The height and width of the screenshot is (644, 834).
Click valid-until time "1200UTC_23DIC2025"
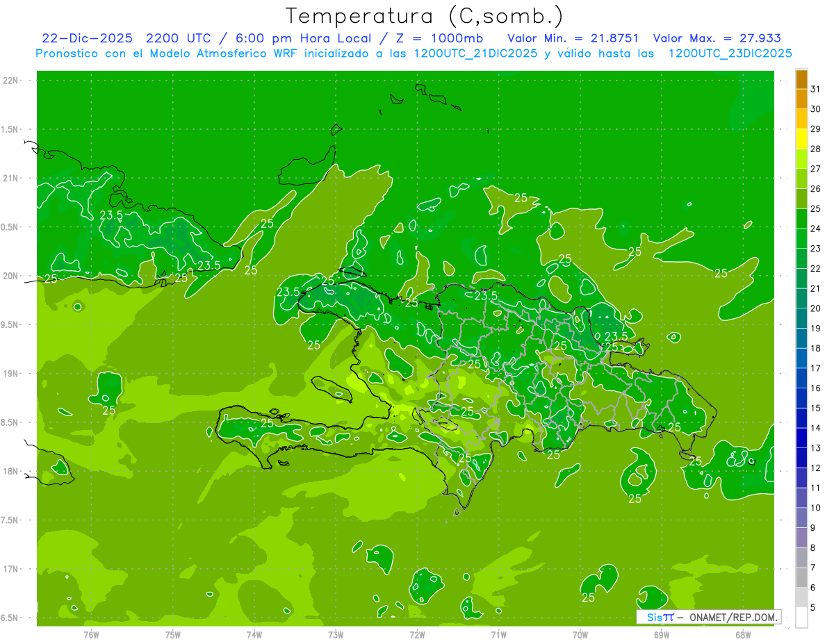(x=730, y=53)
